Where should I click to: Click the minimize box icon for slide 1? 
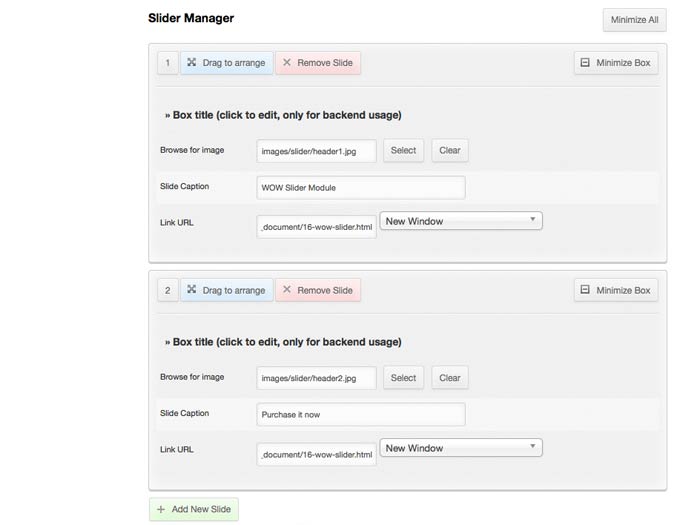click(584, 63)
